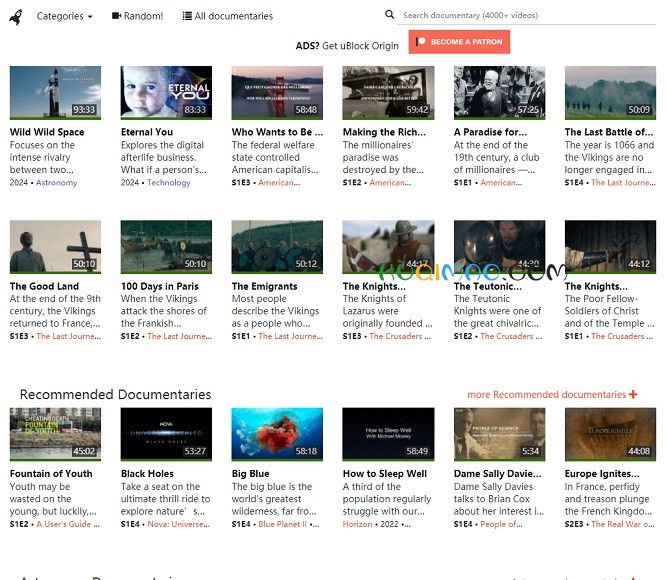The height and width of the screenshot is (580, 666).
Task: Open The Last Journe... link under The Emigrants
Action: click(291, 336)
